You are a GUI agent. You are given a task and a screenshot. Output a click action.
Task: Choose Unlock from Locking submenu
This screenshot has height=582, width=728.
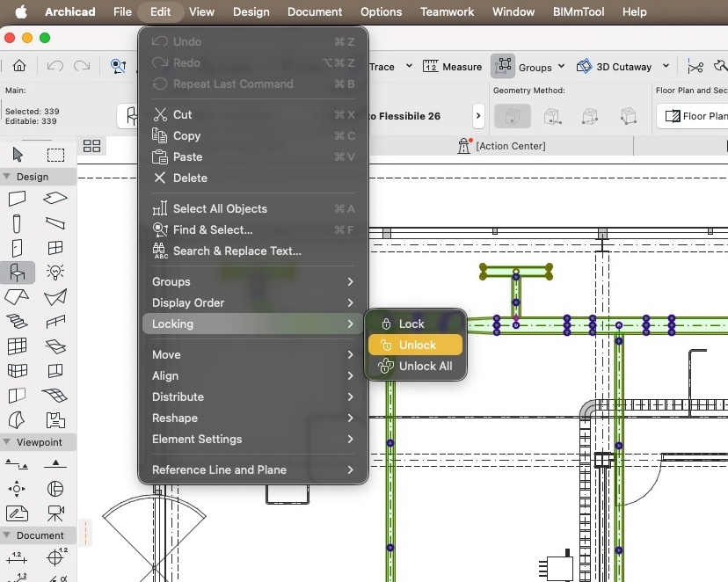pos(415,345)
